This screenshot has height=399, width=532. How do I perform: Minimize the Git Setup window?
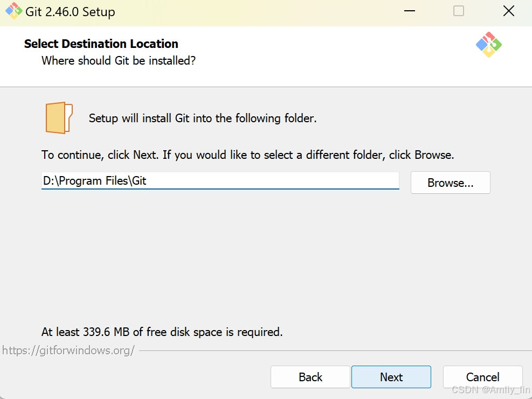410,11
